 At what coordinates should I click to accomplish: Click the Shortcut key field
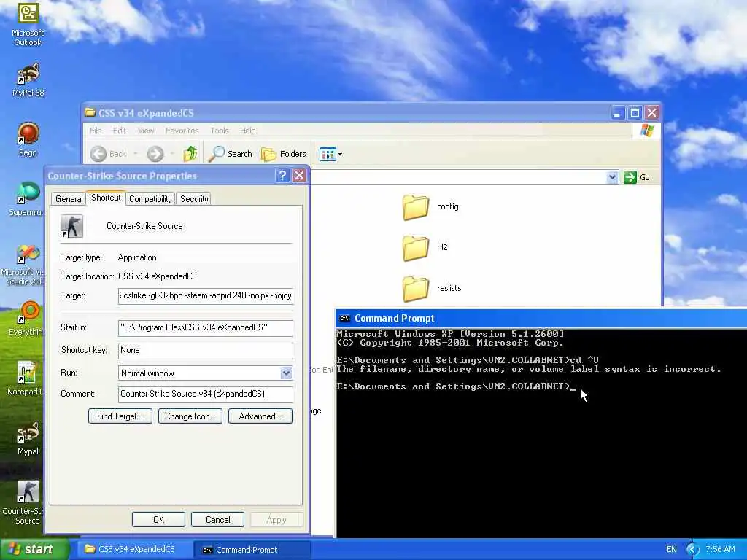(205, 351)
